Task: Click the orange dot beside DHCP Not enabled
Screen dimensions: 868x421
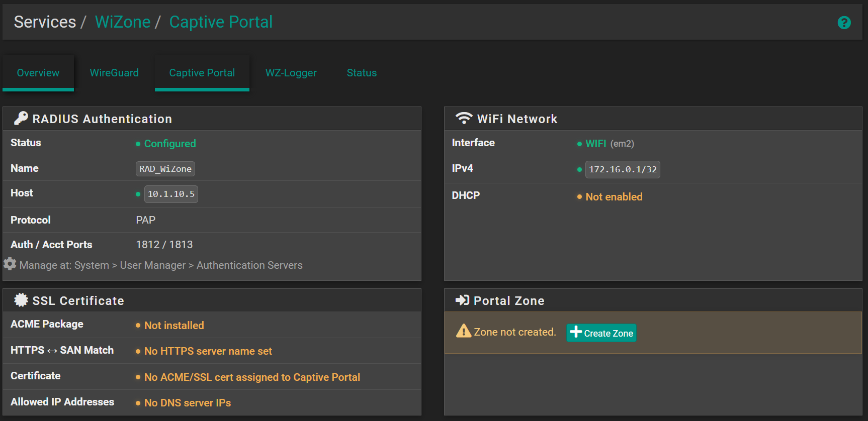Action: (579, 196)
